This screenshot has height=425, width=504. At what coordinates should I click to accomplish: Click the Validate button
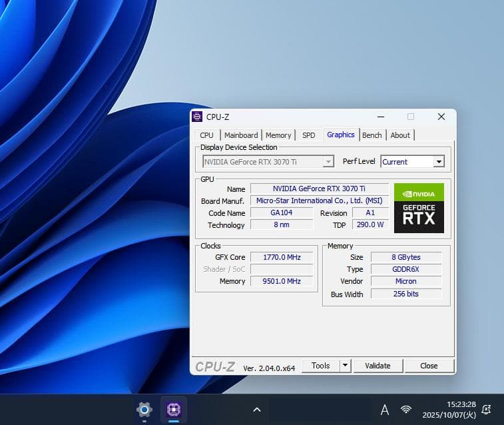click(378, 366)
